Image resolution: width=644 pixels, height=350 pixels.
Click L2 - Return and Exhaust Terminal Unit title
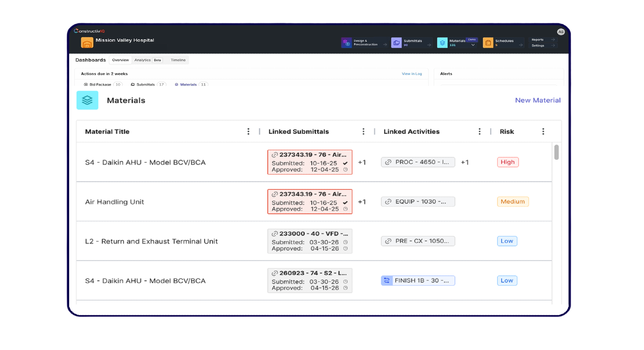click(x=151, y=241)
